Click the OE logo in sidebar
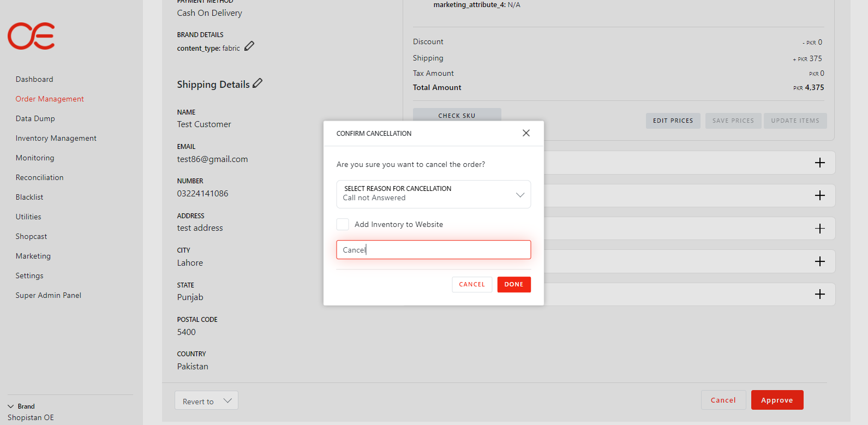Viewport: 868px width, 425px height. click(31, 36)
